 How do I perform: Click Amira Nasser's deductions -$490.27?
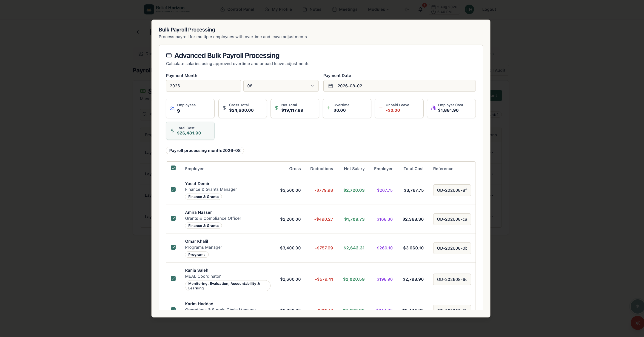point(324,219)
